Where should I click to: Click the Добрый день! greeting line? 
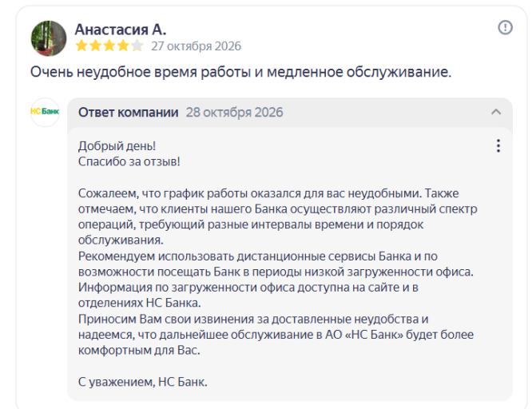point(117,146)
